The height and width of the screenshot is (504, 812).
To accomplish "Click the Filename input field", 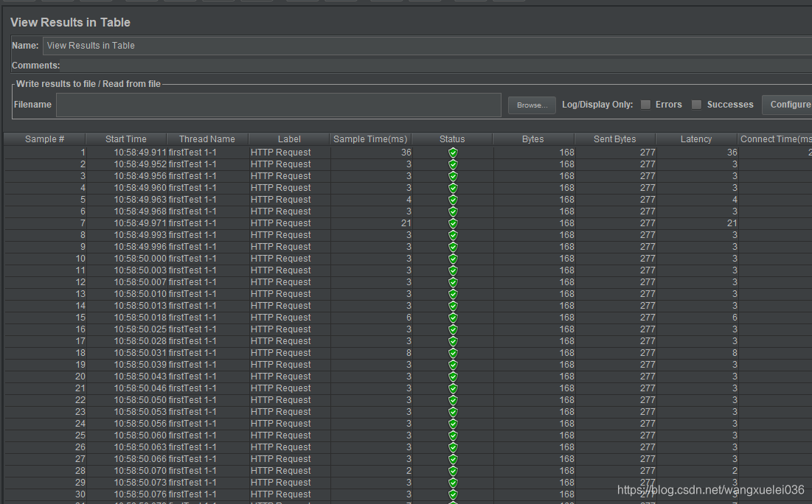I will click(279, 105).
